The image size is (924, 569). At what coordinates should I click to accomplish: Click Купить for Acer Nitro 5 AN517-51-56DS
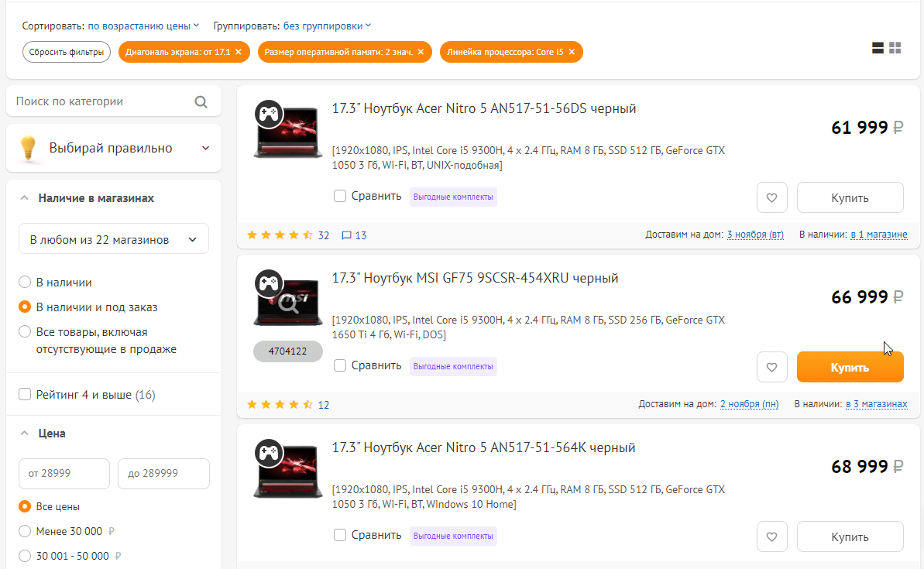850,198
